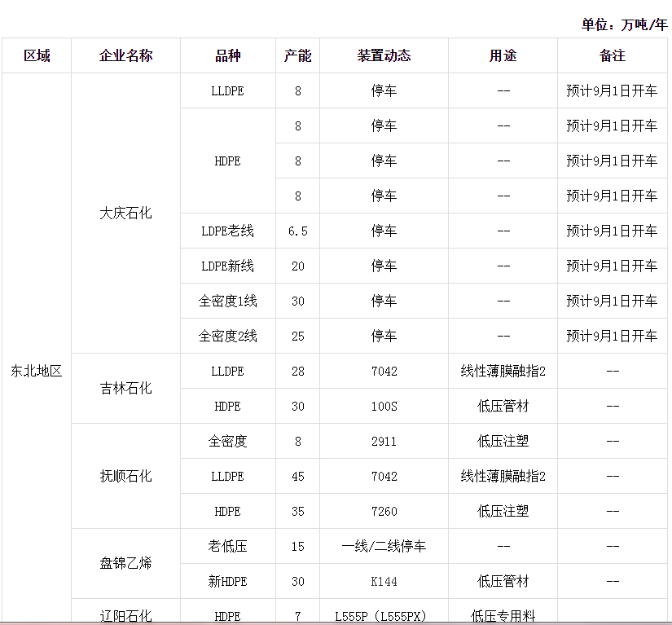Click 线性薄膜融指2 in the 吉林石化 row
The height and width of the screenshot is (625, 672).
point(503,372)
